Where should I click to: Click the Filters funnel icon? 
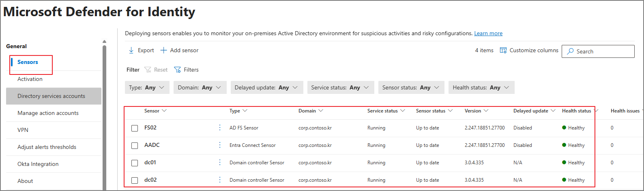pos(177,70)
